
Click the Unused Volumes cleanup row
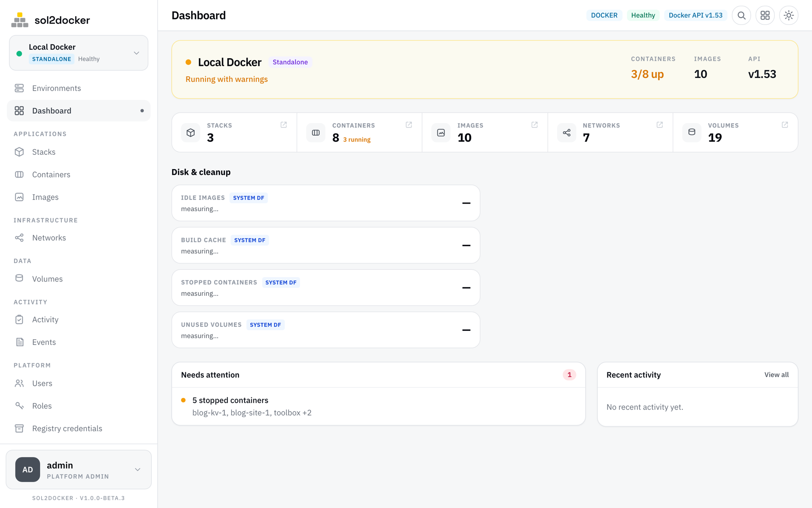coord(326,330)
